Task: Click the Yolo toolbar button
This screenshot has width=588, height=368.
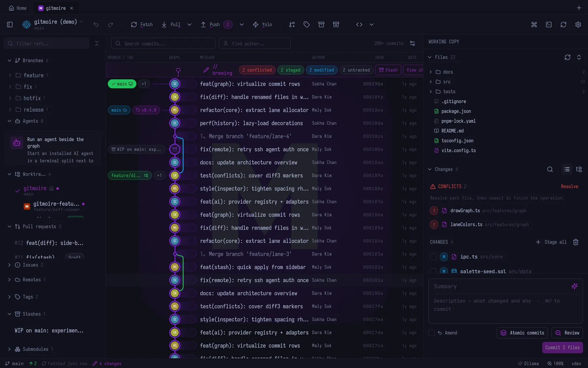Action: coord(262,25)
